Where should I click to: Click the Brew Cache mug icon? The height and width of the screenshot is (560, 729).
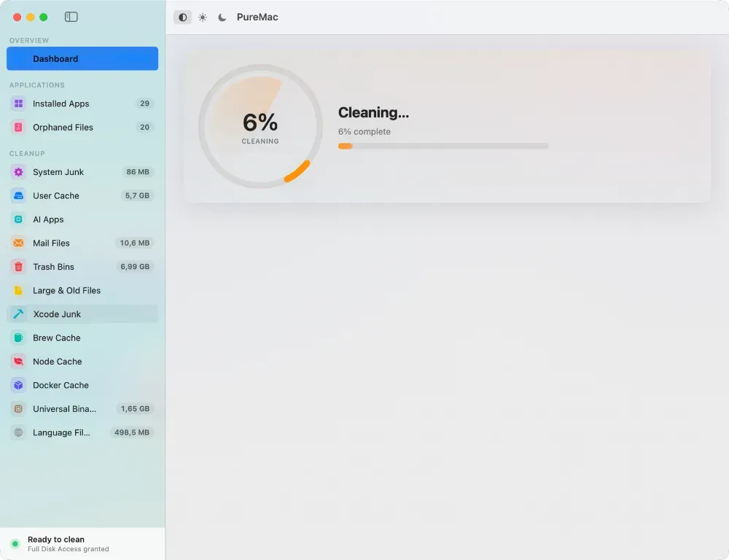(x=19, y=338)
